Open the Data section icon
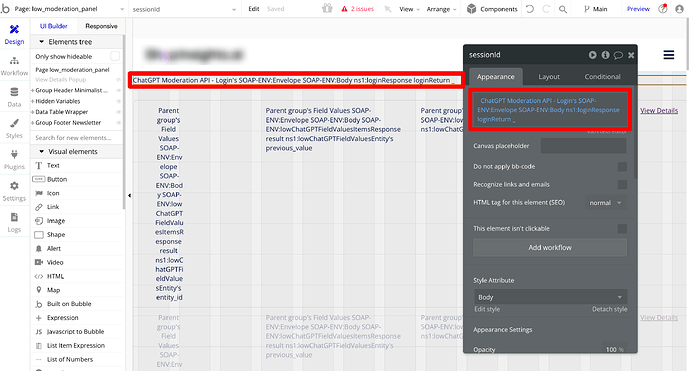 click(14, 92)
